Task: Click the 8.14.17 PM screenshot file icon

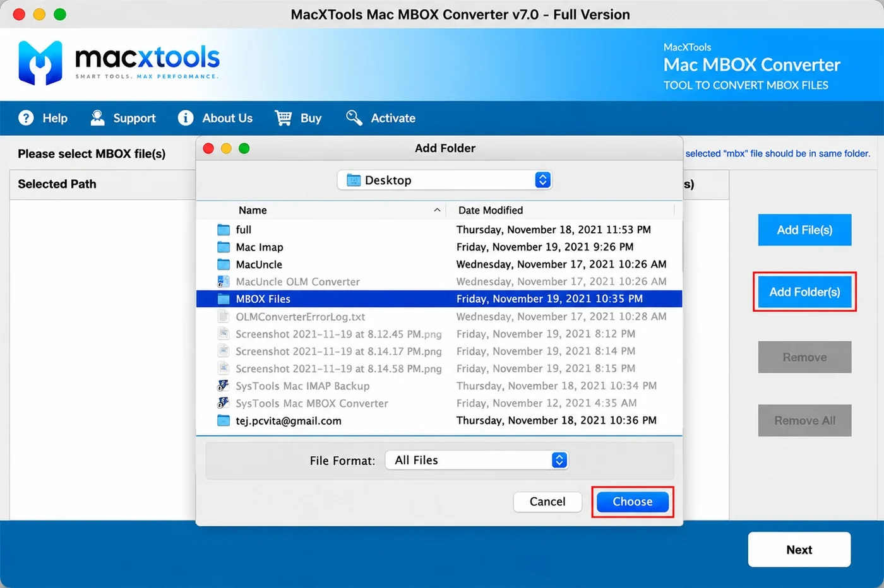Action: (x=224, y=351)
